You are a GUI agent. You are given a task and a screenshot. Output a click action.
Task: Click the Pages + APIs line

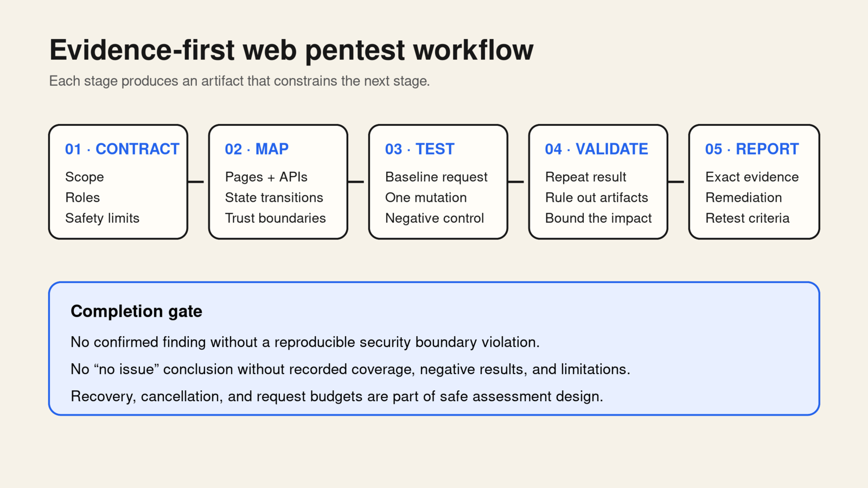pos(266,177)
